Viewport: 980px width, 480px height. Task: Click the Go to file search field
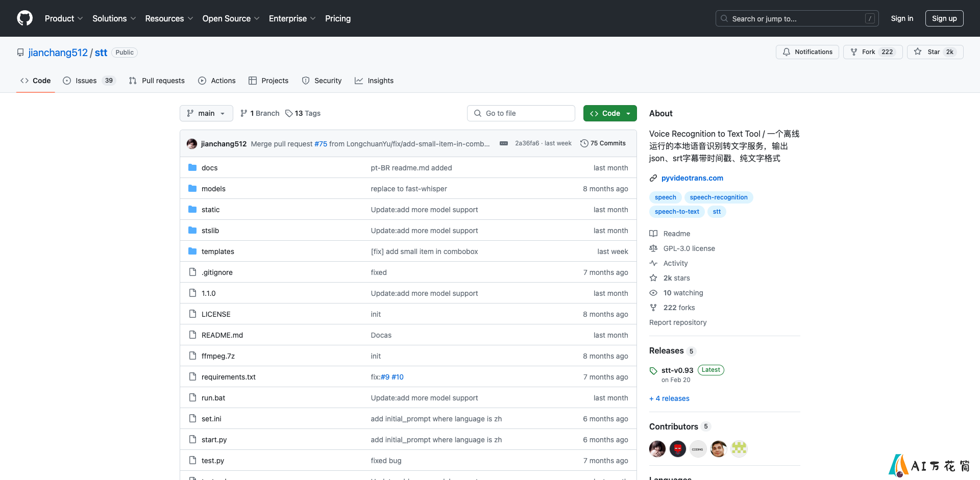click(x=521, y=113)
